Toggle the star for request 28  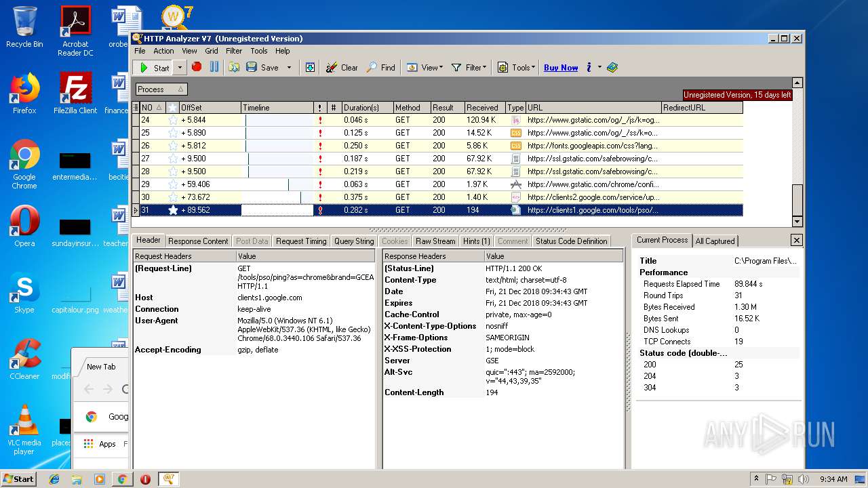[x=173, y=171]
